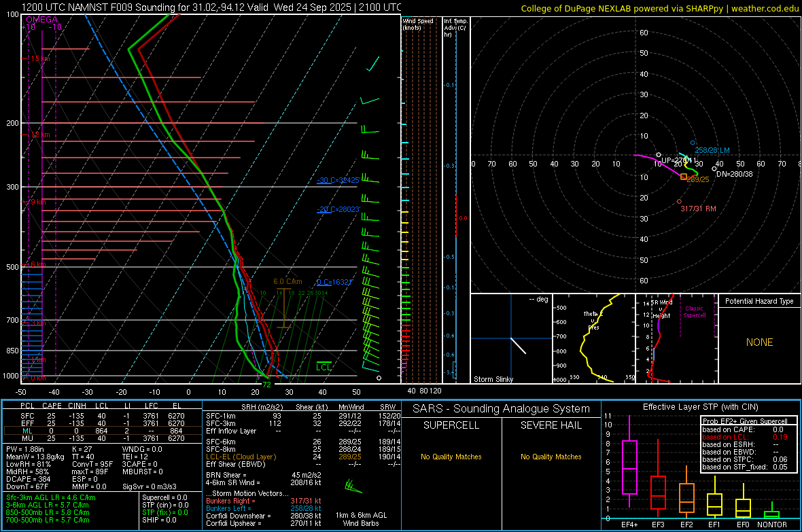This screenshot has height=532, width=802.
Task: Click the Bunkers Left storm motion line
Action: (x=264, y=508)
